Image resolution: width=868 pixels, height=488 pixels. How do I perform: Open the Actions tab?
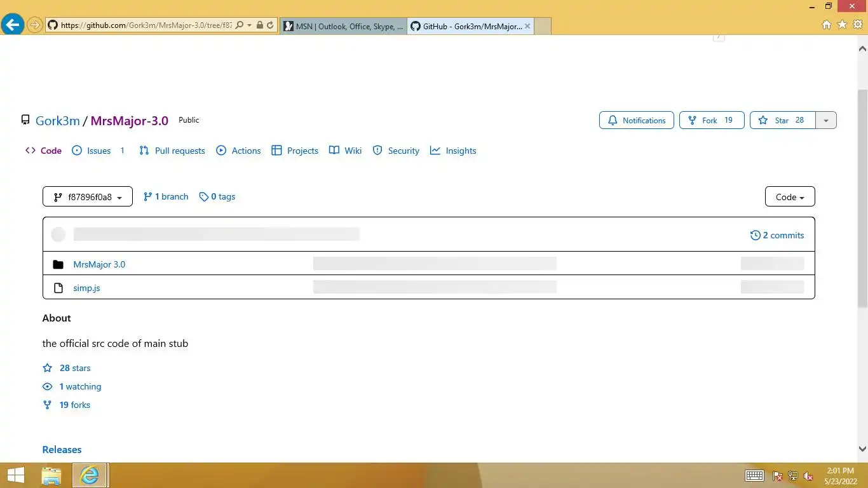pos(238,151)
